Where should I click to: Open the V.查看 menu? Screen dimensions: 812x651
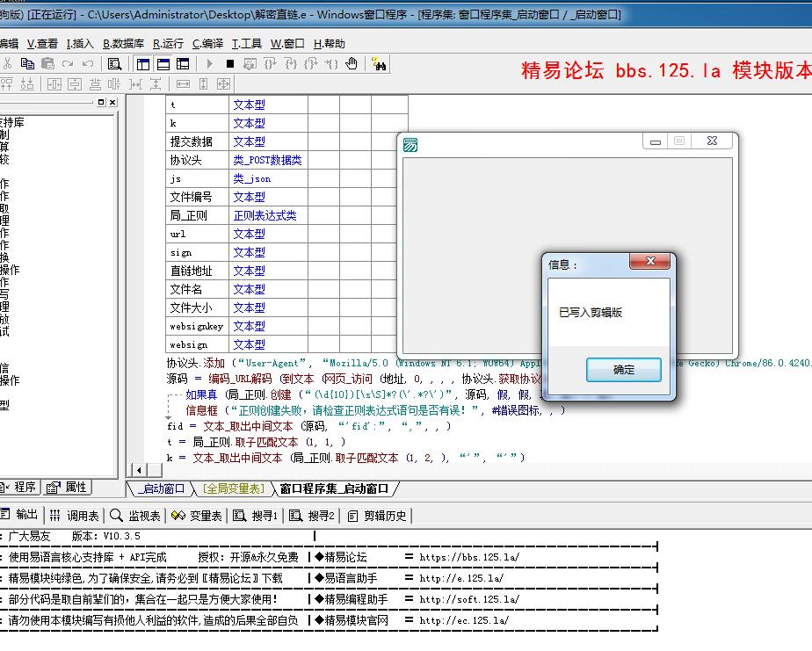click(42, 44)
